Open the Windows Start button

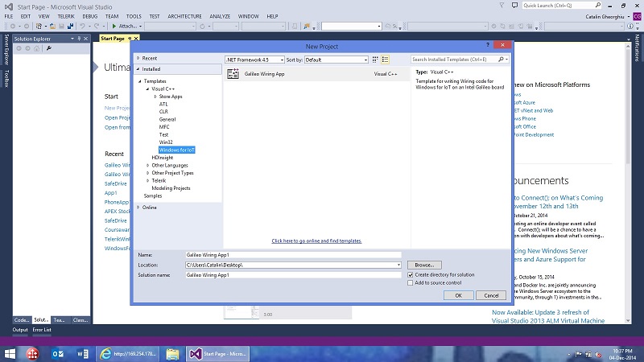tap(10, 354)
